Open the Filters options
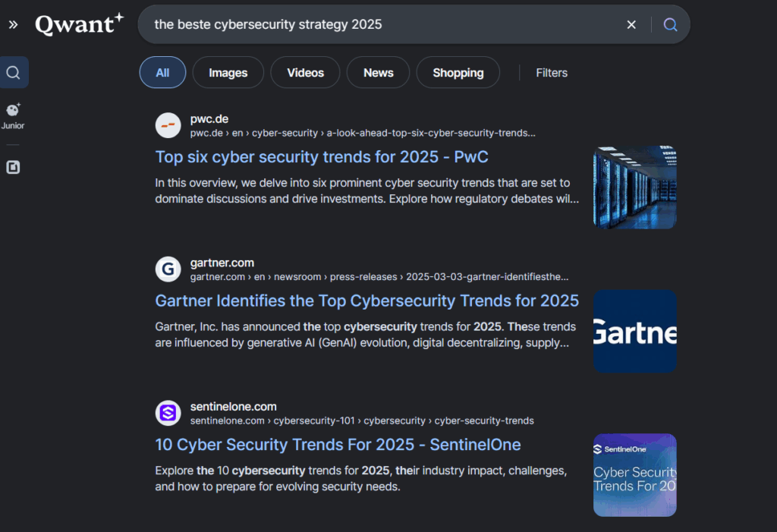777x532 pixels. coord(552,73)
